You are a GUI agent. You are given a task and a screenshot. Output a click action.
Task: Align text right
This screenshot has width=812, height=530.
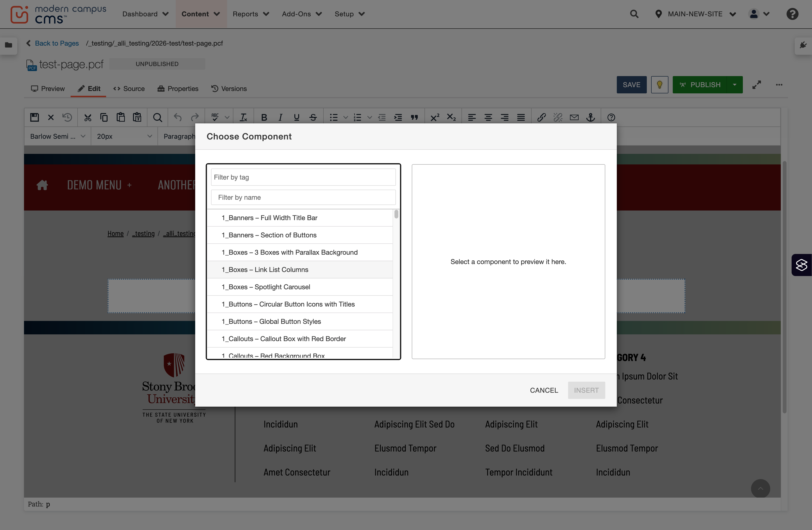pos(505,117)
